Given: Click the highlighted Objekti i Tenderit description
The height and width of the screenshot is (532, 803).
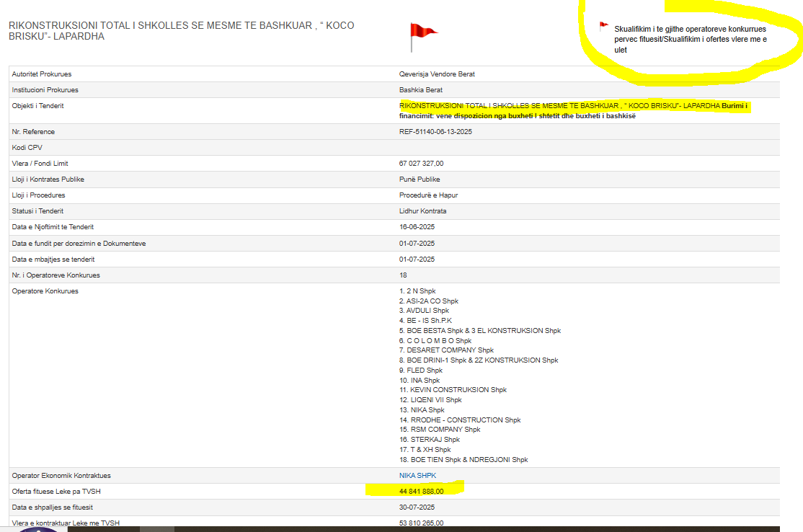Looking at the screenshot, I should click(574, 111).
